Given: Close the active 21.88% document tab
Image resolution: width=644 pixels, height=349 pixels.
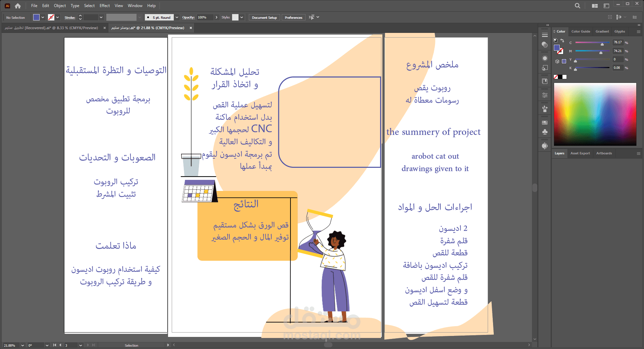Looking at the screenshot, I should [191, 28].
